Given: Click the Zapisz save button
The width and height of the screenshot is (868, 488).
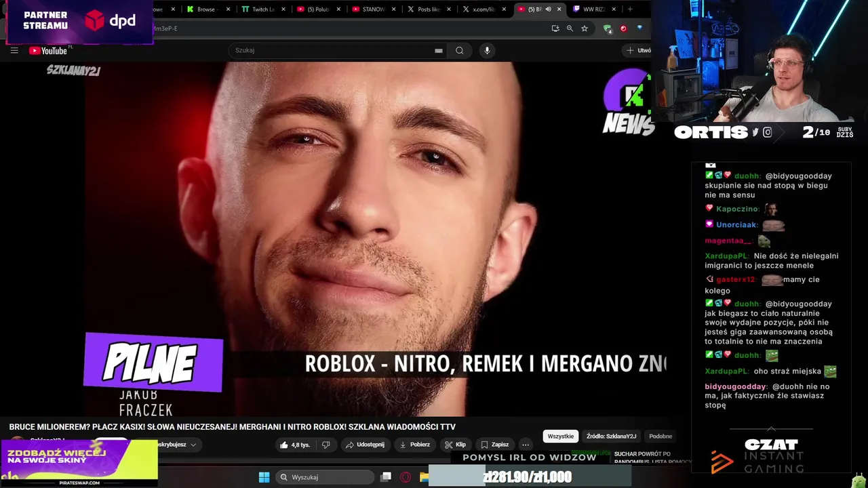Looking at the screenshot, I should 494,445.
